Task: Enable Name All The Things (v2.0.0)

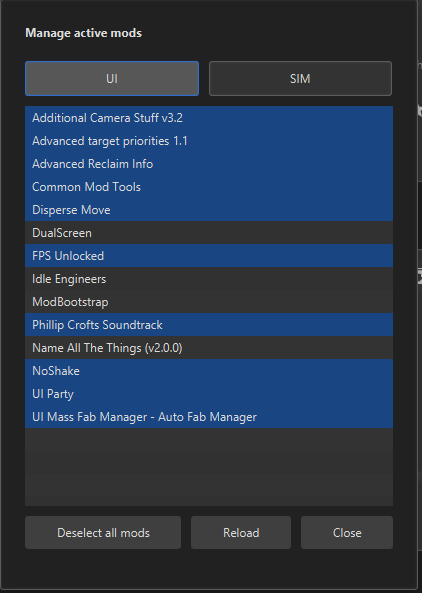Action: [x=209, y=348]
